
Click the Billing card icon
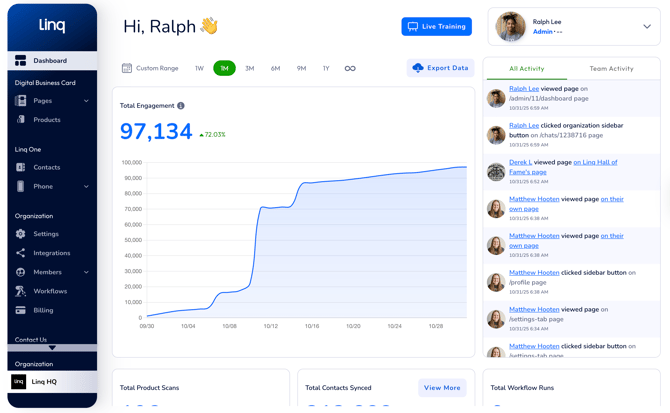[x=21, y=310]
